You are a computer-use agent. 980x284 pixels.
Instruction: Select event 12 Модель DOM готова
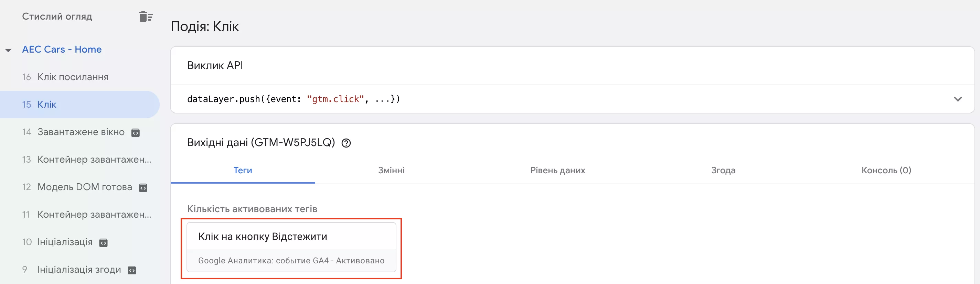point(80,187)
